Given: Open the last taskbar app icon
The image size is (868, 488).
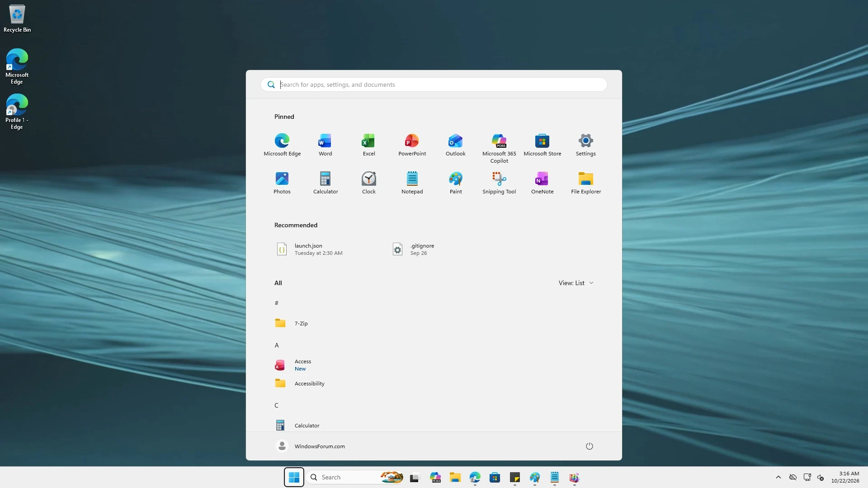Looking at the screenshot, I should tap(574, 477).
